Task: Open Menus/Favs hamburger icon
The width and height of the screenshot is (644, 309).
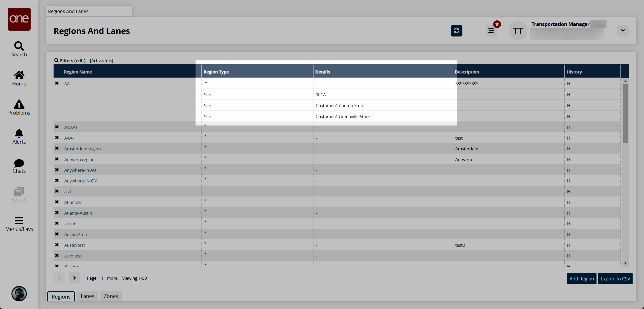Action: coord(19,224)
